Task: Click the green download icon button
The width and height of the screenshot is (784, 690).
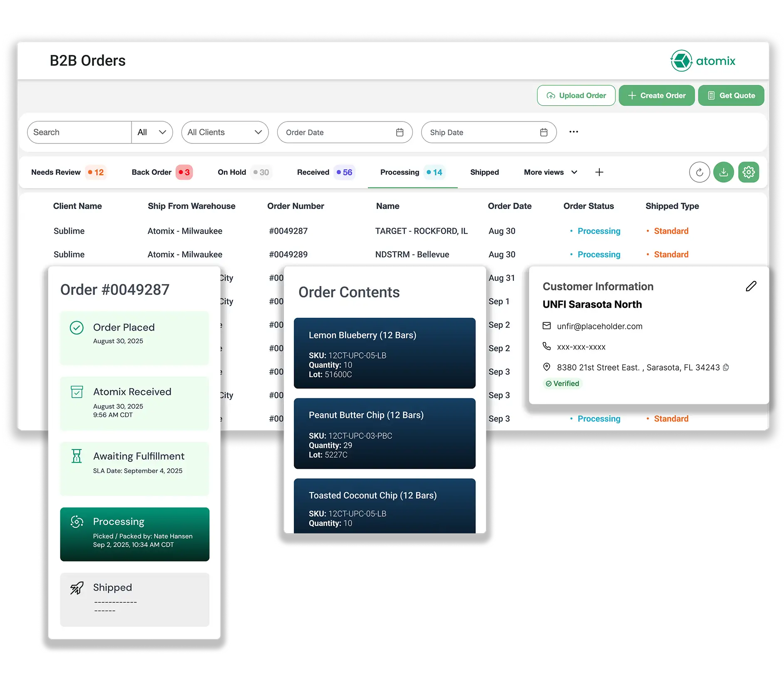Action: click(724, 172)
